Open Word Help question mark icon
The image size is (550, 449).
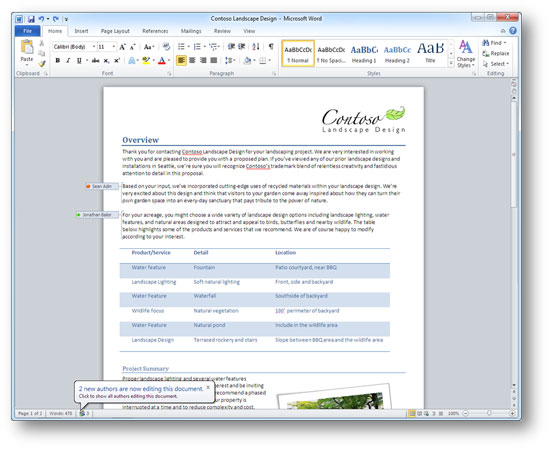512,31
